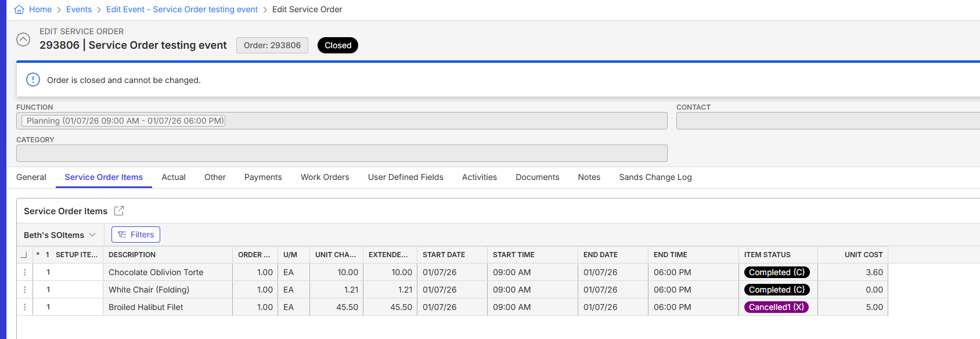Sort by the Item Status column header

click(778, 255)
